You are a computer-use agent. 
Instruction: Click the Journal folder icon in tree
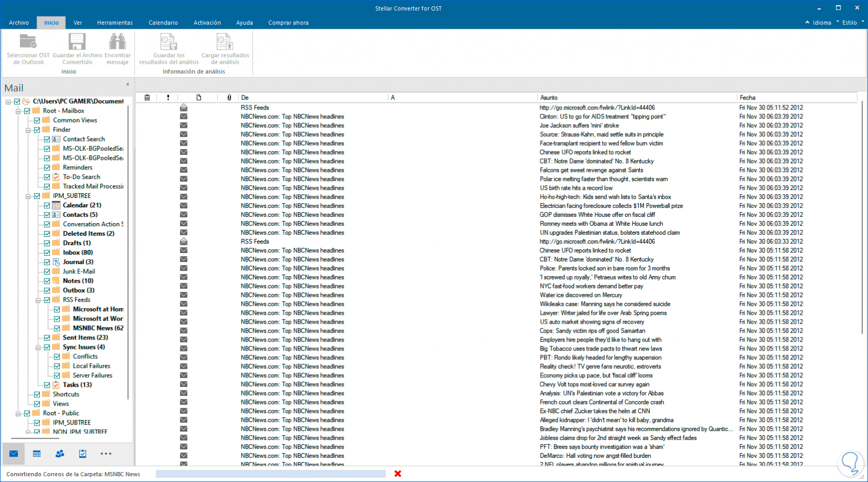tap(56, 262)
